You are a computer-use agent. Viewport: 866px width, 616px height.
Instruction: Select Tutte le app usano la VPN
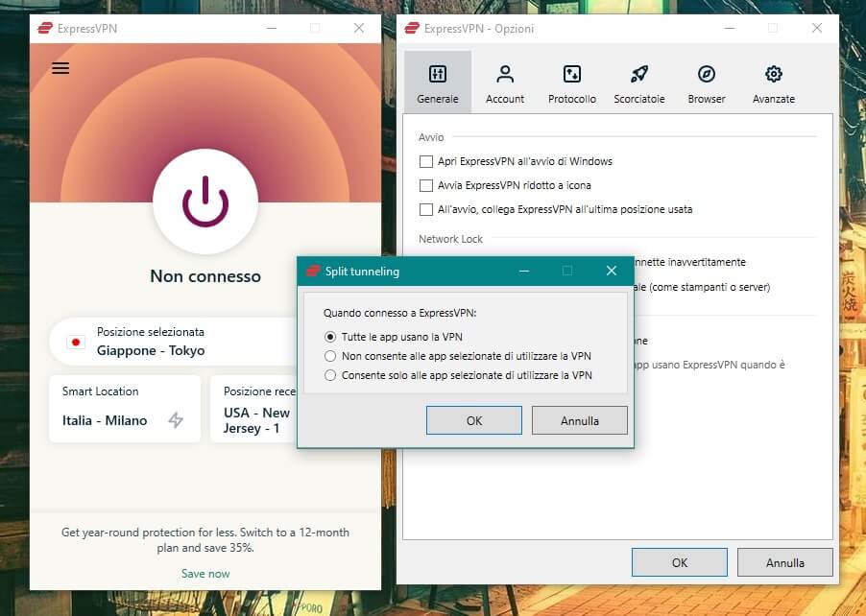pyautogui.click(x=330, y=337)
